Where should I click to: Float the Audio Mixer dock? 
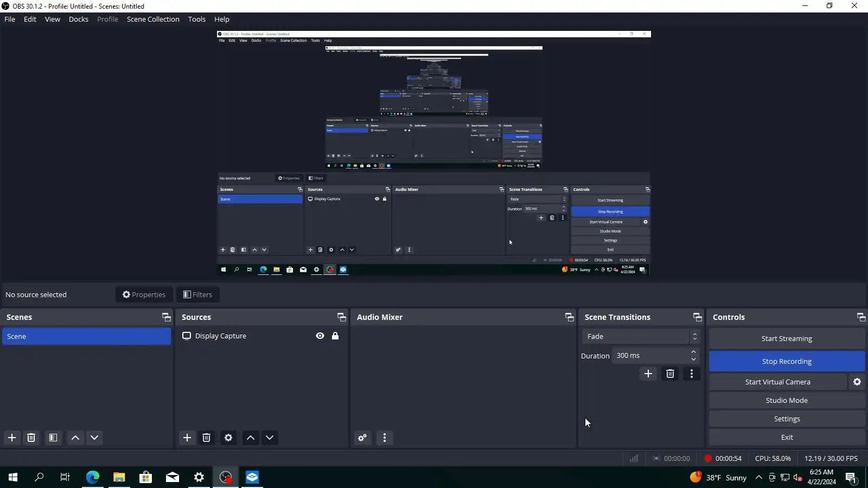tap(570, 317)
